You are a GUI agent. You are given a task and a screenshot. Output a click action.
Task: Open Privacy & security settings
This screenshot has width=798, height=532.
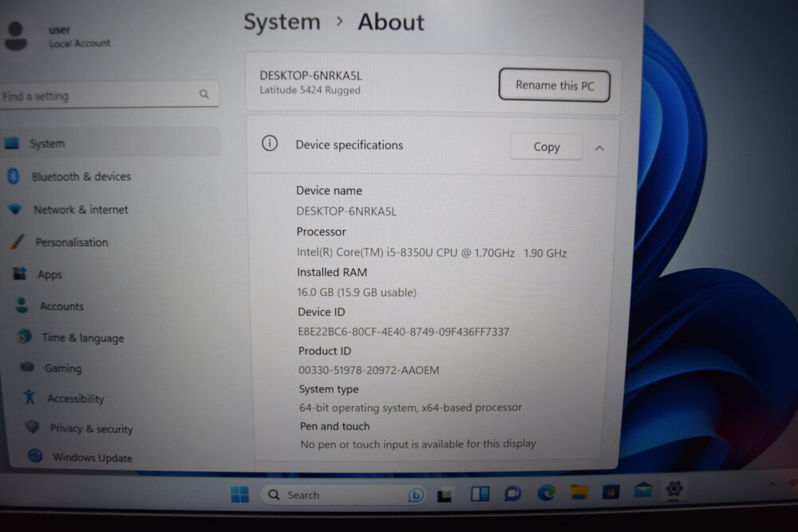click(x=91, y=428)
